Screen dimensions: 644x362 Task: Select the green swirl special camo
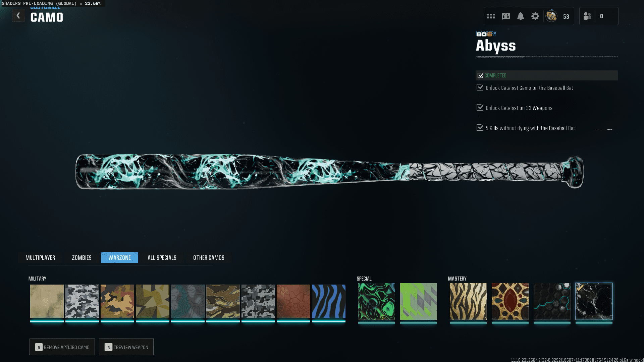point(377,301)
